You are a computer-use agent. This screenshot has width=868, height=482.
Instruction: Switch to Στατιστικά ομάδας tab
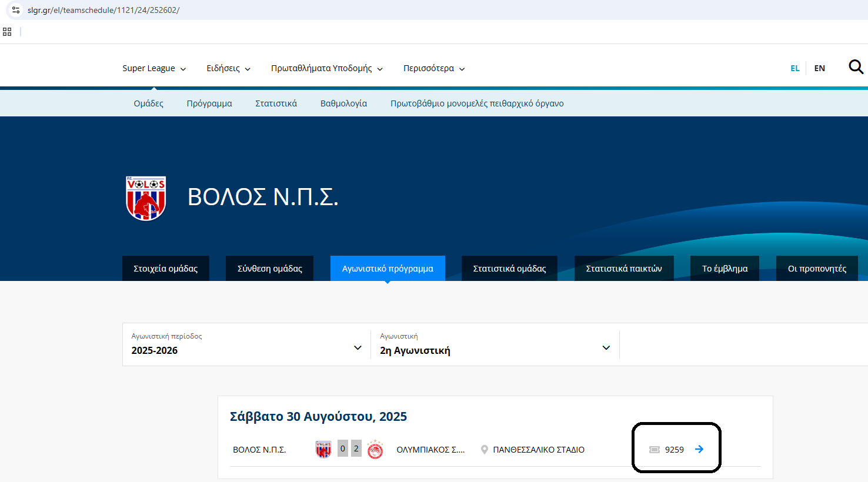(509, 269)
